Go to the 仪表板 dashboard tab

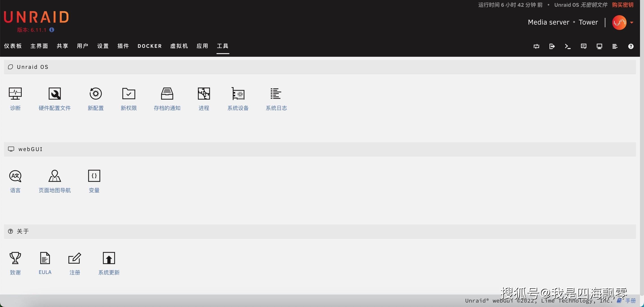click(13, 46)
